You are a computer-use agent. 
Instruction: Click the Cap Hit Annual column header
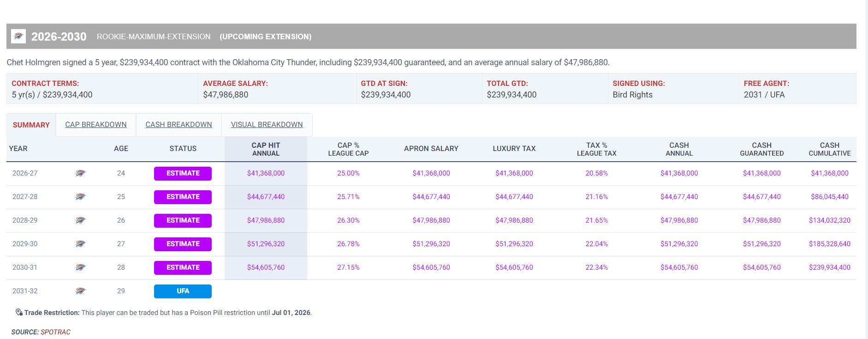266,149
